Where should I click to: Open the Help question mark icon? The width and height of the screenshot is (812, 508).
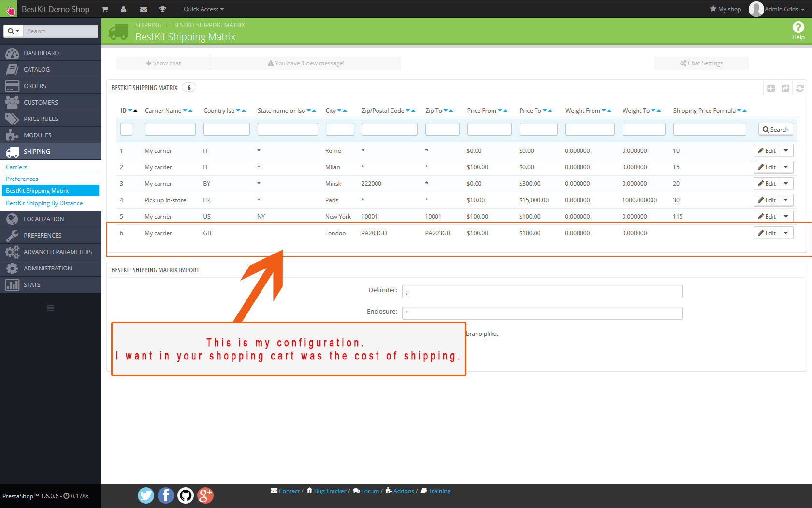(798, 28)
